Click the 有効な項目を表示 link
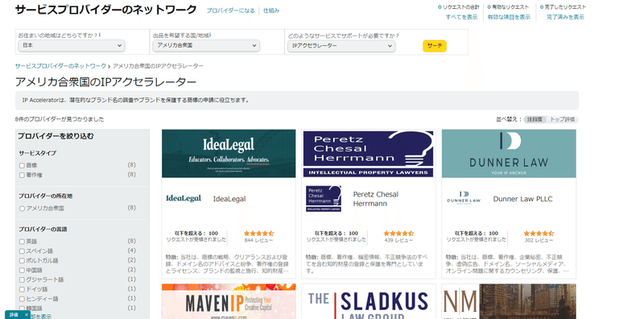This screenshot has height=319, width=644. (x=509, y=17)
